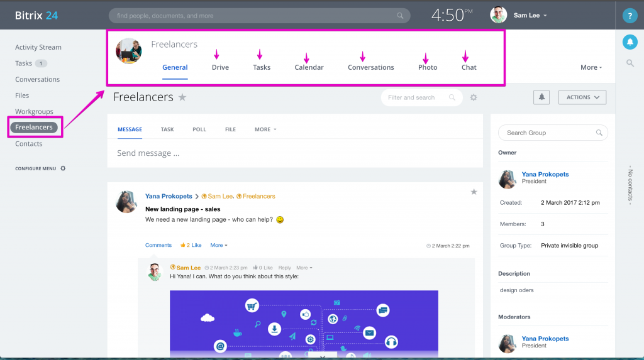
Task: Click the search icon in right sidebar
Action: click(x=630, y=63)
